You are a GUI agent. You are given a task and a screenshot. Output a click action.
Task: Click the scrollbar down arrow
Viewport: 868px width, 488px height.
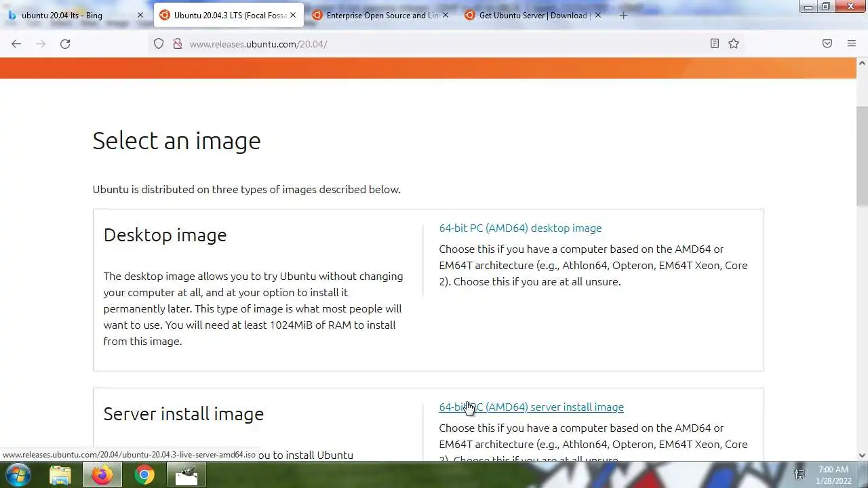[862, 455]
